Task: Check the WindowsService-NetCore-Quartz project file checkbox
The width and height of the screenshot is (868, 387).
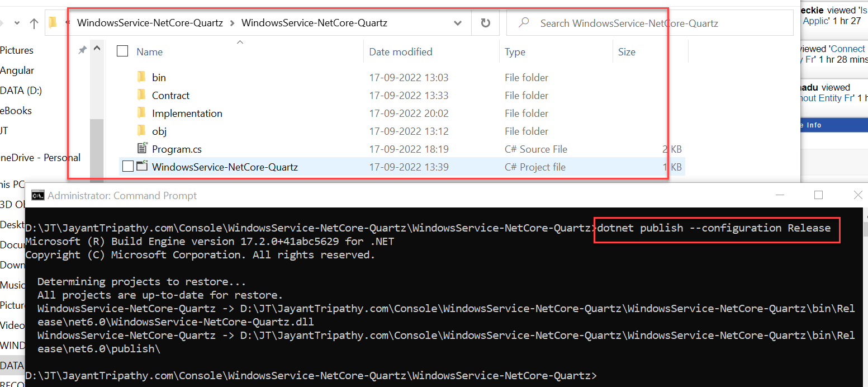Action: click(x=129, y=166)
